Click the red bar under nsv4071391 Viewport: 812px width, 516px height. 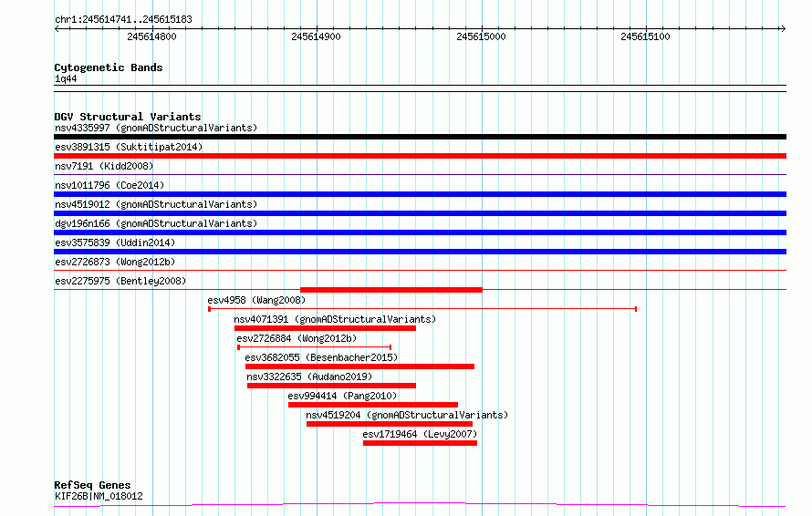coord(325,328)
